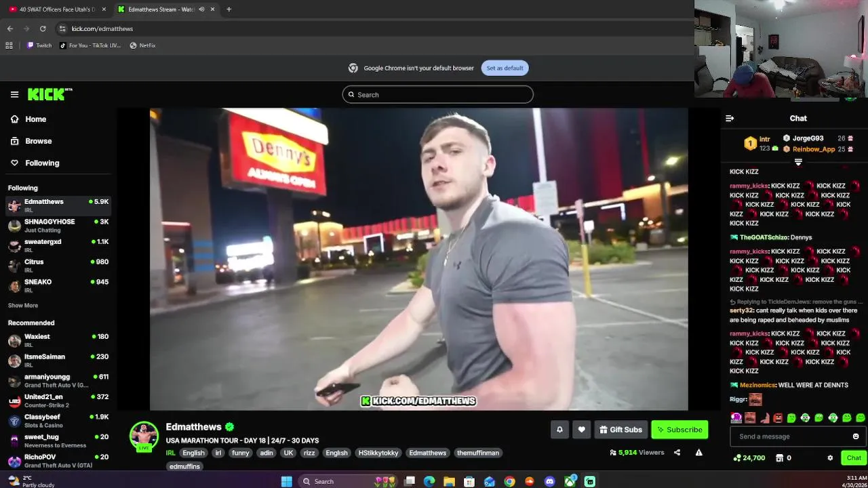Open Classybeef recommended channel
This screenshot has width=868, height=488.
(x=58, y=420)
